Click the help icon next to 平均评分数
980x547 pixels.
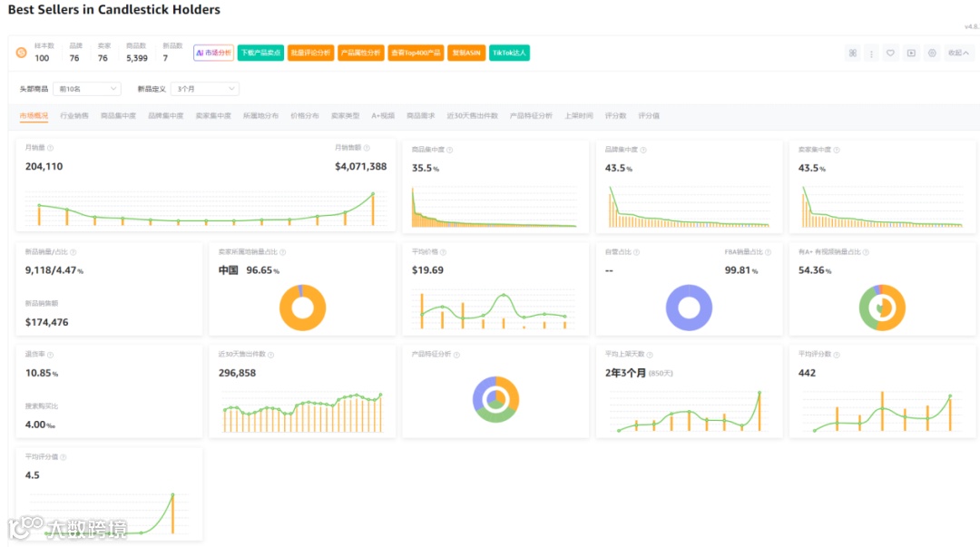point(837,355)
